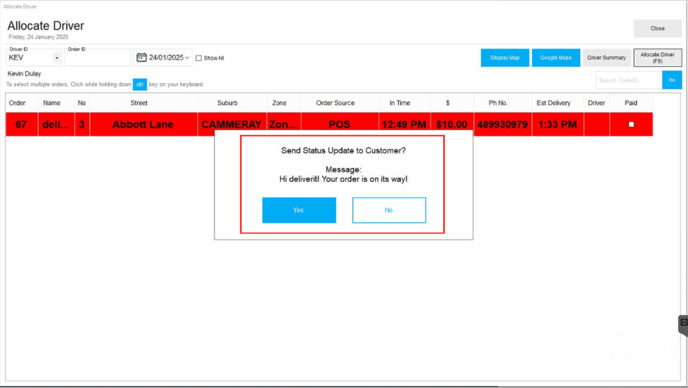
Task: Click the 'Zon...' zone cell
Action: [283, 124]
